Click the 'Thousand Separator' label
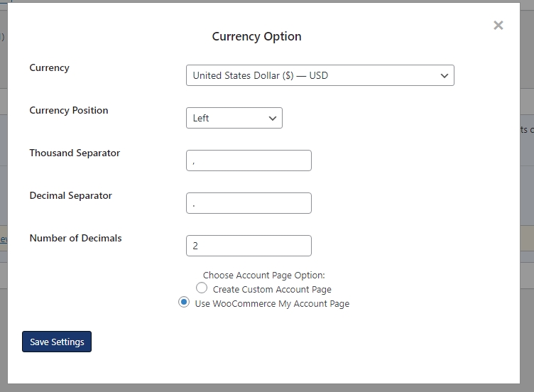534x392 pixels. click(75, 153)
